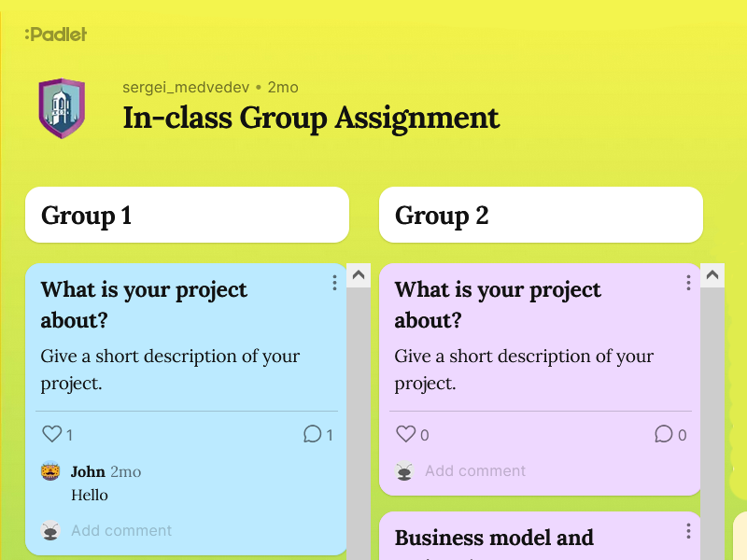
Task: Click the Padlet logo
Action: coord(56,35)
